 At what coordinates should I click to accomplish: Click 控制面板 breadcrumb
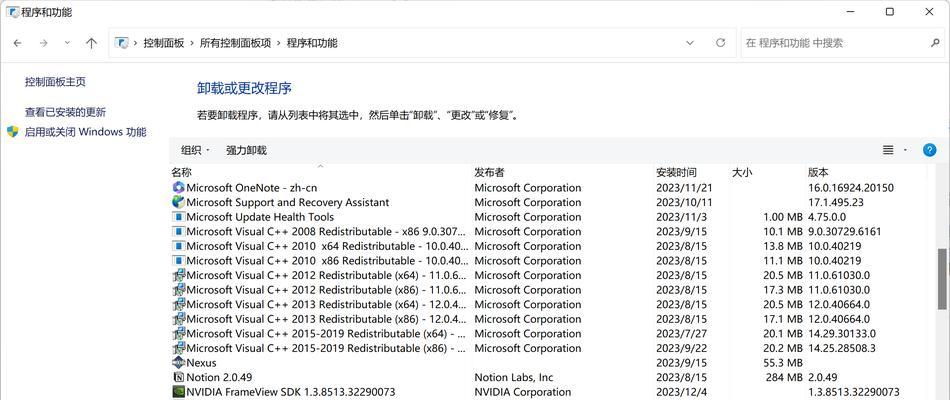pyautogui.click(x=164, y=43)
